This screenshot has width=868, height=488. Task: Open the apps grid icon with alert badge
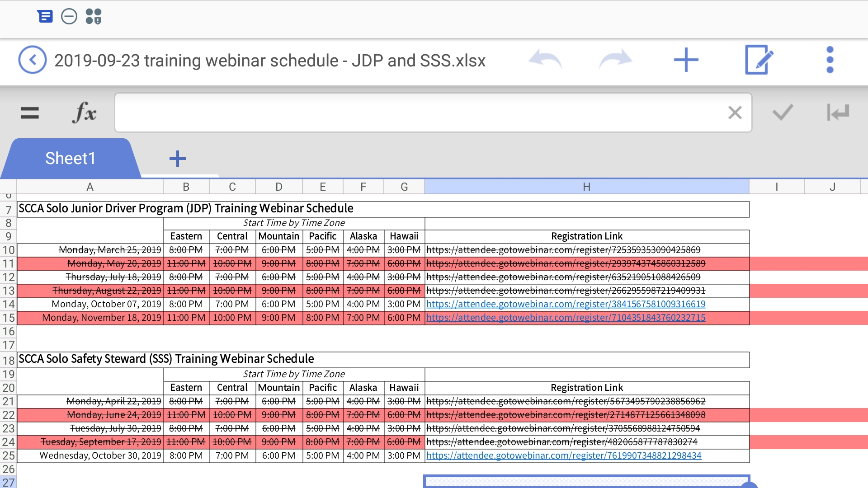click(x=94, y=16)
